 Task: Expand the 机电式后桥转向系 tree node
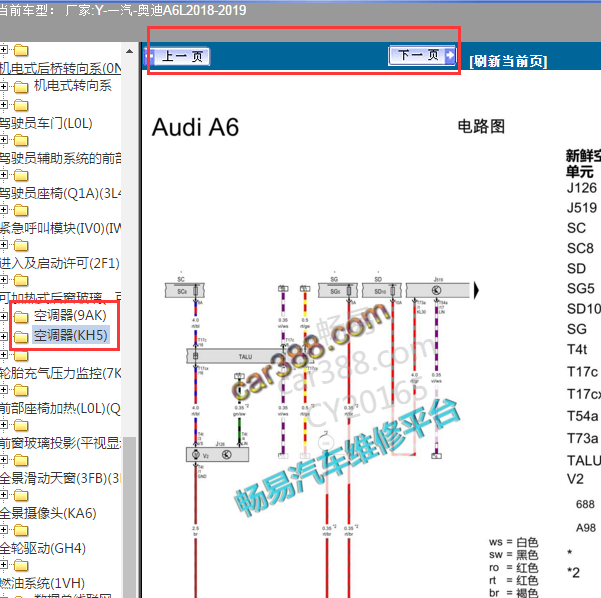[x=3, y=50]
